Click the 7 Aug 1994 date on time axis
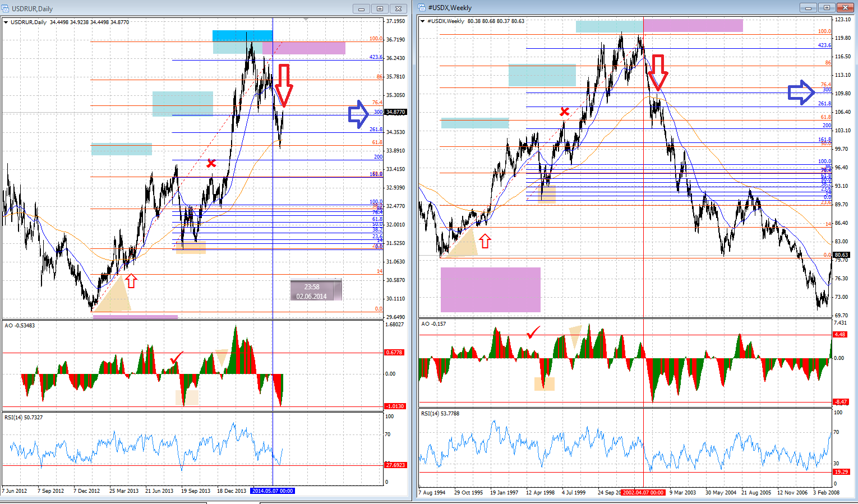858x504 pixels. (x=432, y=493)
